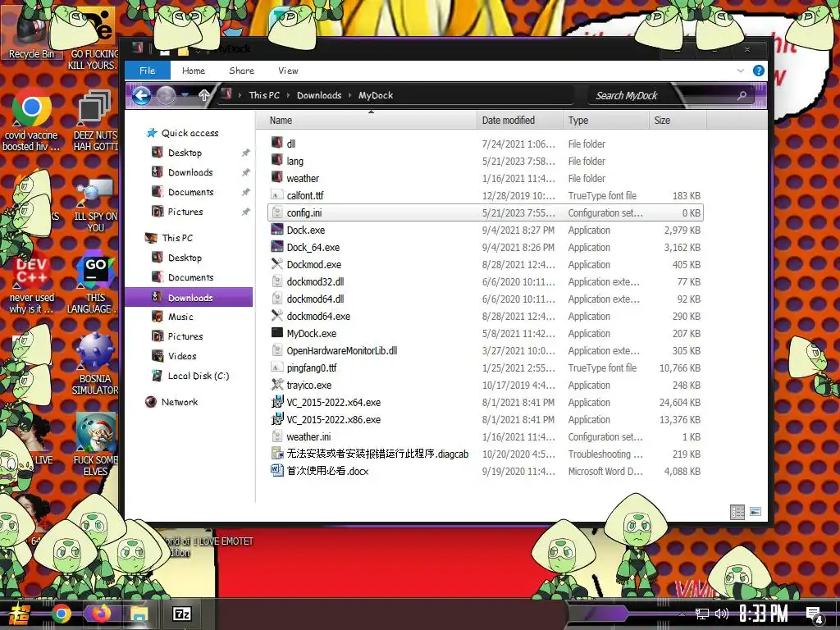The width and height of the screenshot is (840, 630).
Task: Go back using the Back arrow button
Action: pyautogui.click(x=141, y=96)
